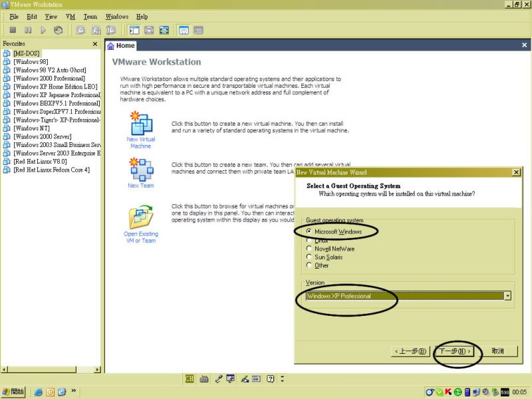This screenshot has height=399, width=532.
Task: Close the Favorites panel
Action: tap(95, 44)
